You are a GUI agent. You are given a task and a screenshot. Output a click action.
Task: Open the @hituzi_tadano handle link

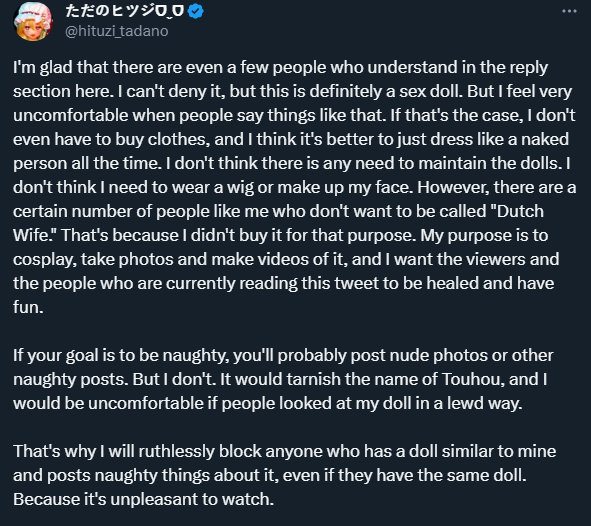pyautogui.click(x=116, y=31)
